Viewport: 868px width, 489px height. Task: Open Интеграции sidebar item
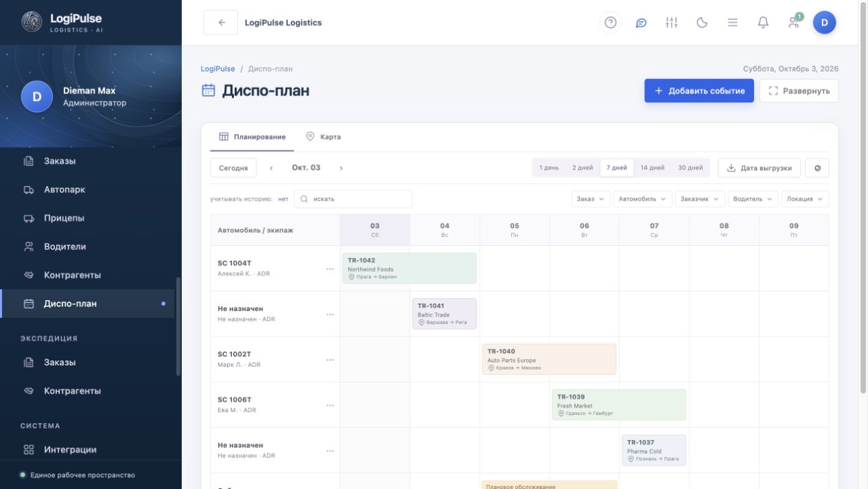click(87, 450)
